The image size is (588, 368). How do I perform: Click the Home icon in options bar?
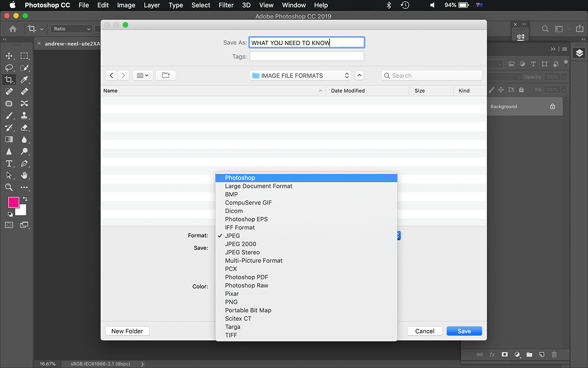[13, 29]
